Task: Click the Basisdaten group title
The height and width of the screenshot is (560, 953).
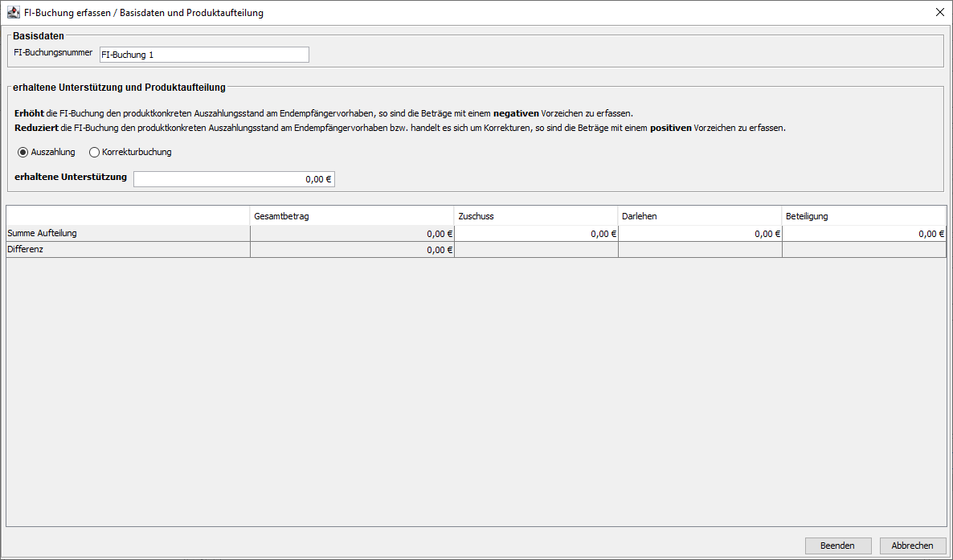Action: point(39,36)
